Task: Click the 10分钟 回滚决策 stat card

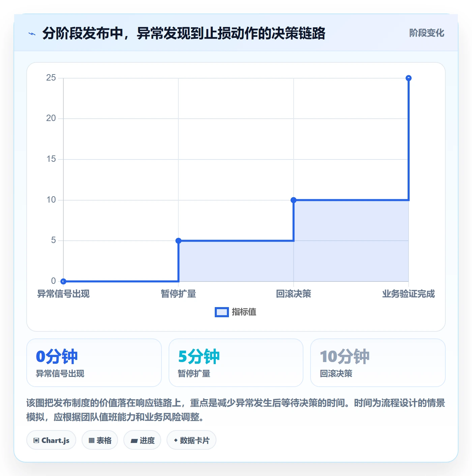Action: pyautogui.click(x=378, y=363)
